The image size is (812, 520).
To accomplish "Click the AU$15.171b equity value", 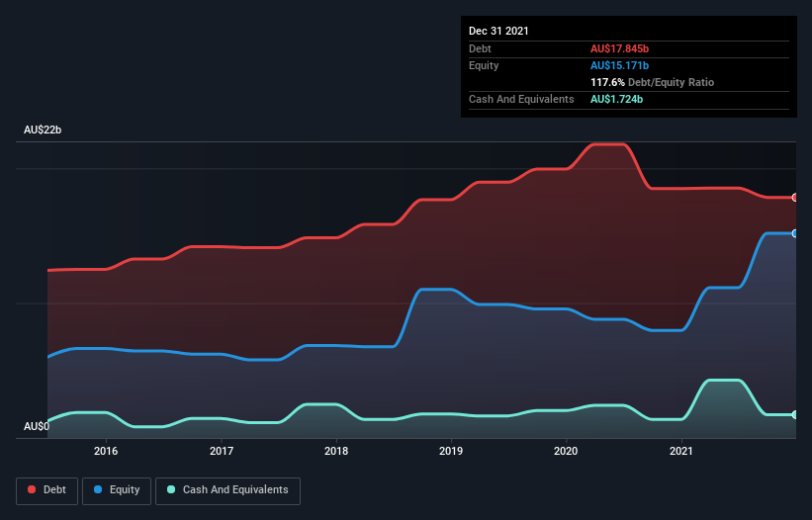I will [x=619, y=65].
